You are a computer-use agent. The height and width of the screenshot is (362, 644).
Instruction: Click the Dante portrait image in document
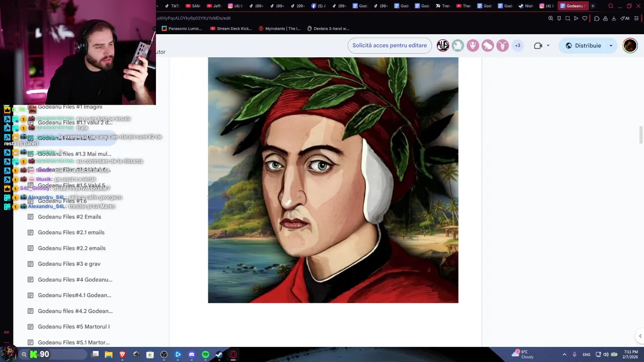coord(333,180)
